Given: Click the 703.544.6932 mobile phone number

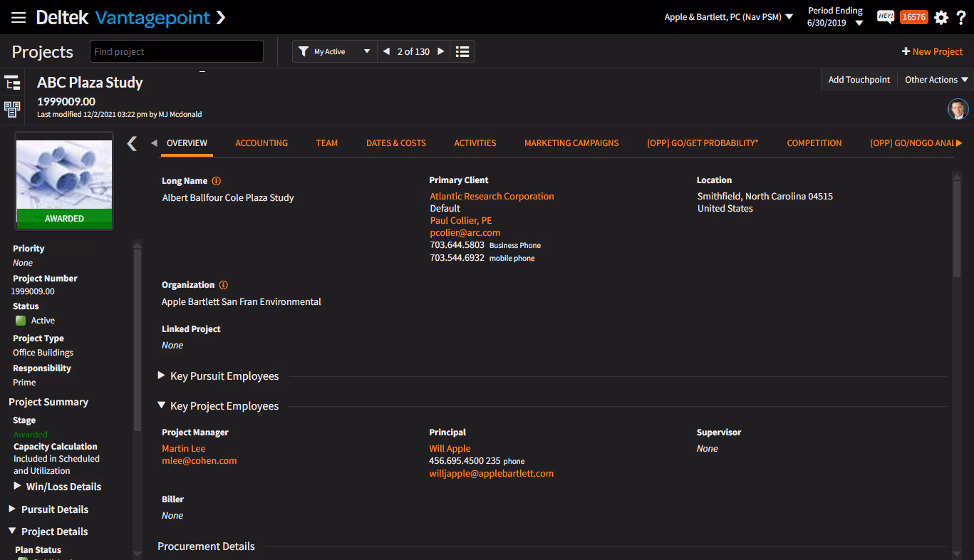Looking at the screenshot, I should 457,257.
